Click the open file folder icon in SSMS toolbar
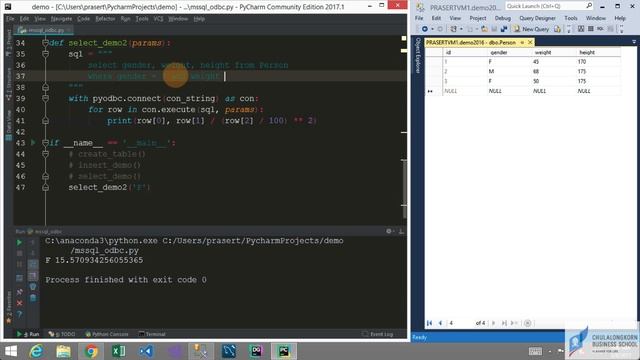The height and width of the screenshot is (360, 640). 484,29
